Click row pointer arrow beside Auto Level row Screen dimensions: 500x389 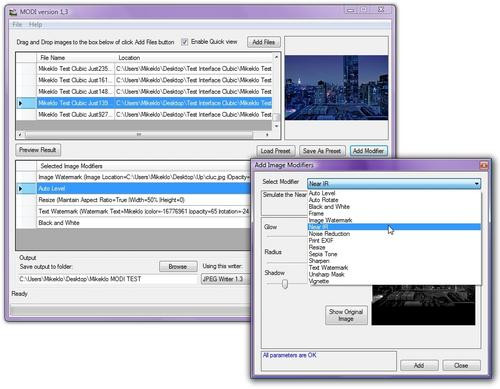21,189
